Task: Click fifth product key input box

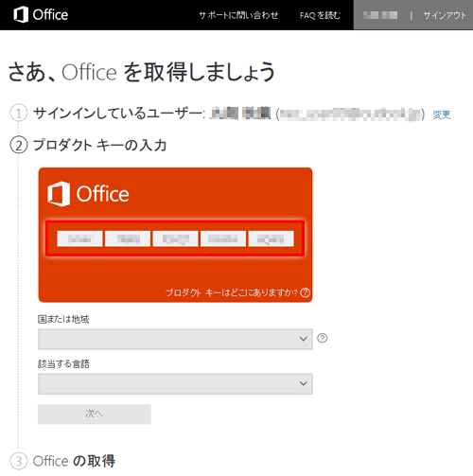Action: tap(272, 238)
